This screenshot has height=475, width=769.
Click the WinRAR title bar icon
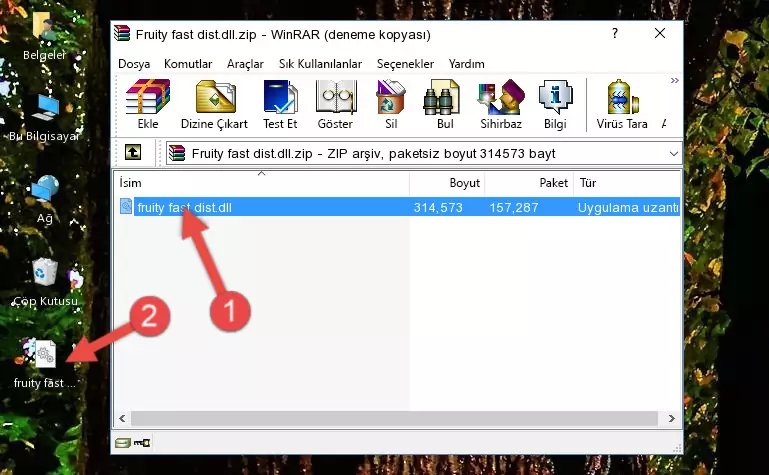[122, 33]
